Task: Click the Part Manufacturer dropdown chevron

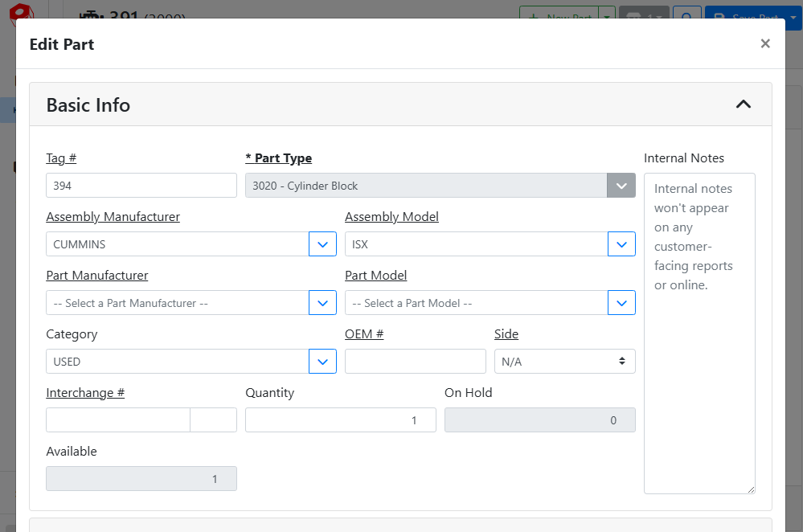Action: tap(322, 303)
